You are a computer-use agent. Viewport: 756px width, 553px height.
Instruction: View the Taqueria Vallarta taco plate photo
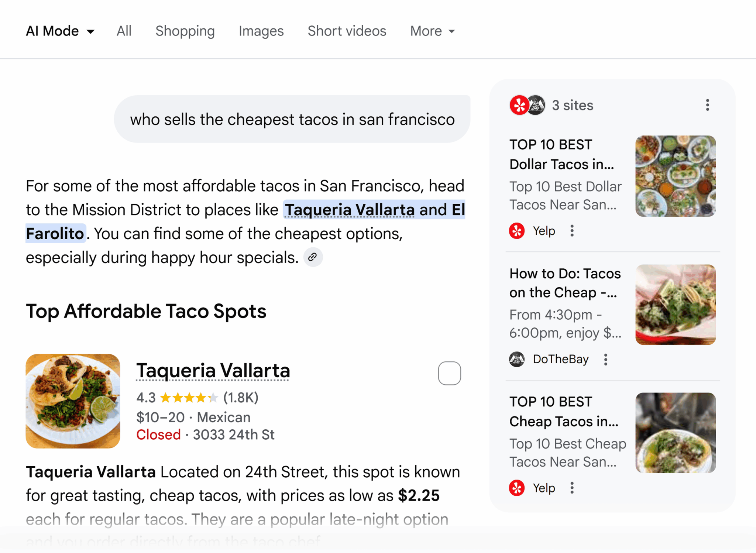[x=73, y=401]
